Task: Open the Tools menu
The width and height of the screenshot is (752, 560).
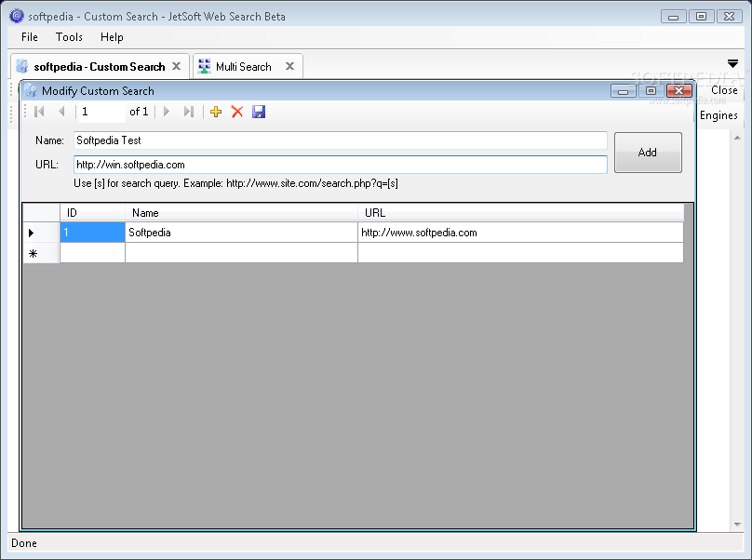Action: 69,37
